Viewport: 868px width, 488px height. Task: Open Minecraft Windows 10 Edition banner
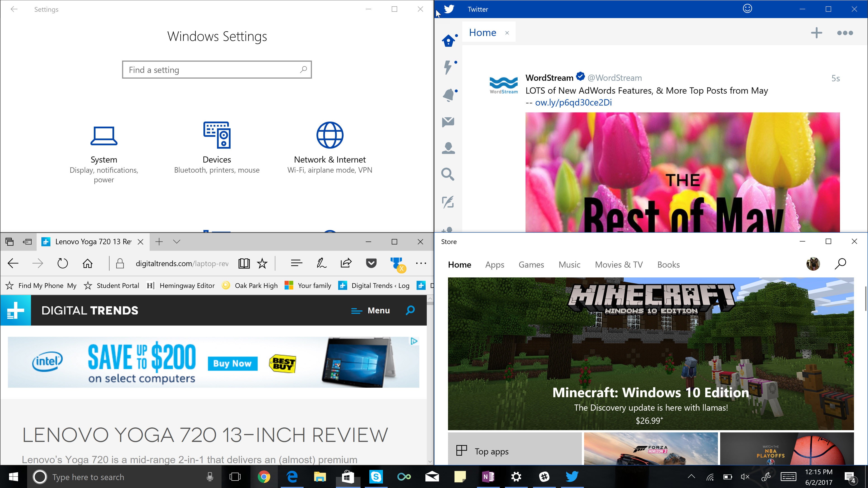(651, 354)
